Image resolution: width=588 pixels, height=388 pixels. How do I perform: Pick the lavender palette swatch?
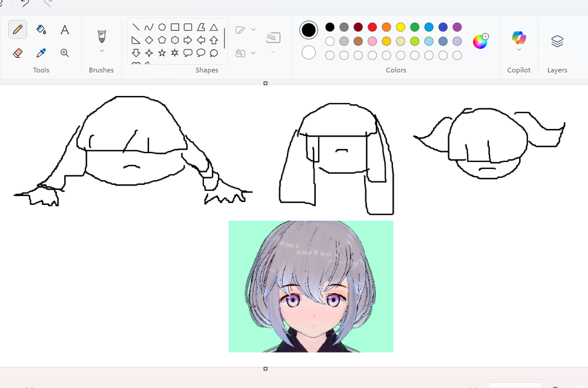tap(457, 41)
